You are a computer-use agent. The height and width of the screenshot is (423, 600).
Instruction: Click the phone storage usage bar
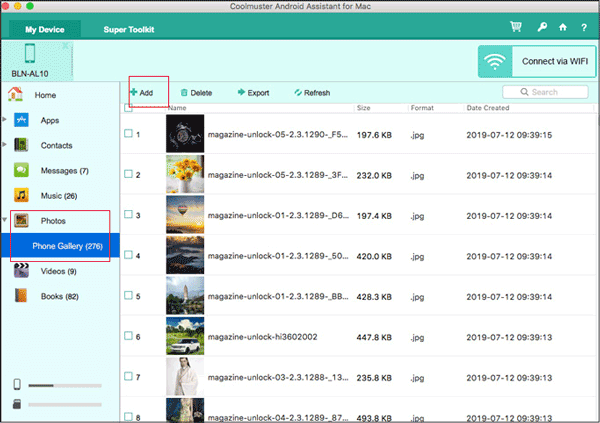(65, 385)
